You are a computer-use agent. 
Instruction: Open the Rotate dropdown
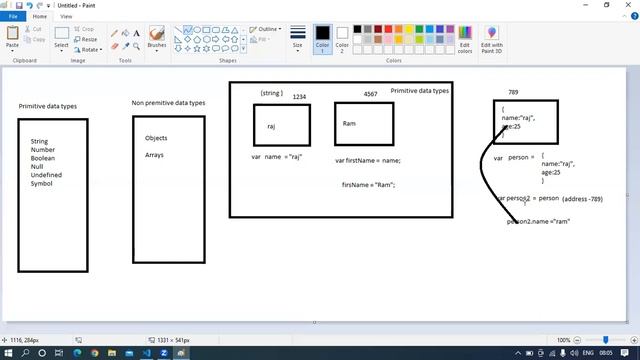[x=88, y=49]
